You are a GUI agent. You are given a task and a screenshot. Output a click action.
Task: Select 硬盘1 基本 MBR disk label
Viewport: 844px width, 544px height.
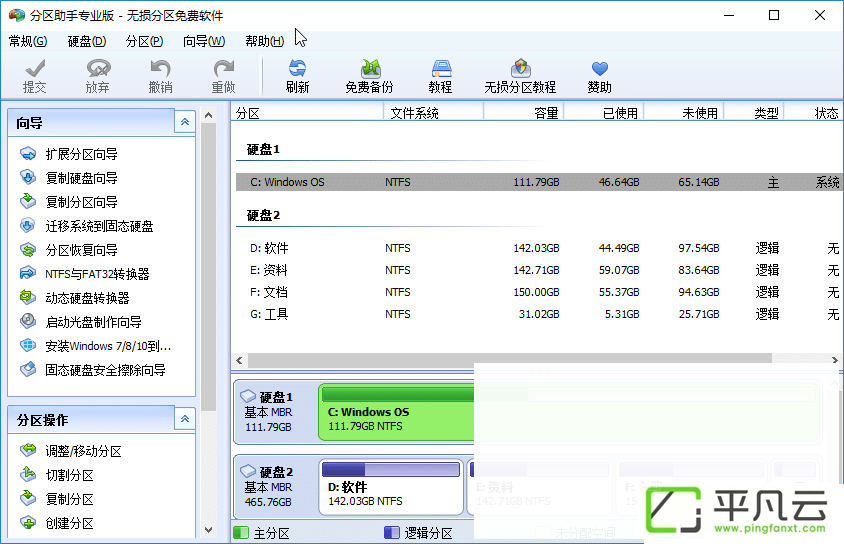268,412
